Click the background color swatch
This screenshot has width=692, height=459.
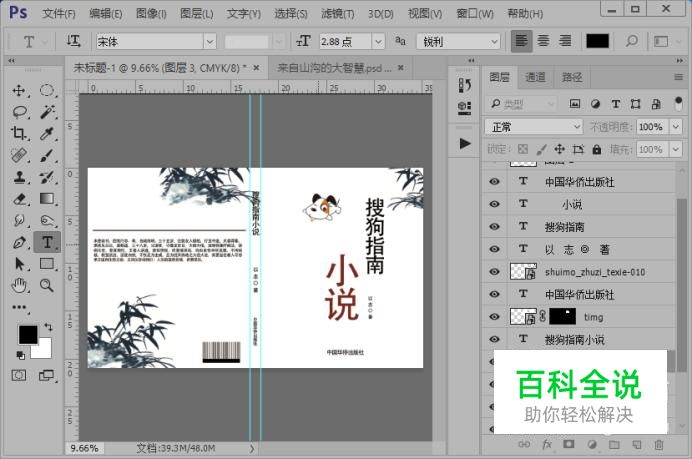(44, 351)
